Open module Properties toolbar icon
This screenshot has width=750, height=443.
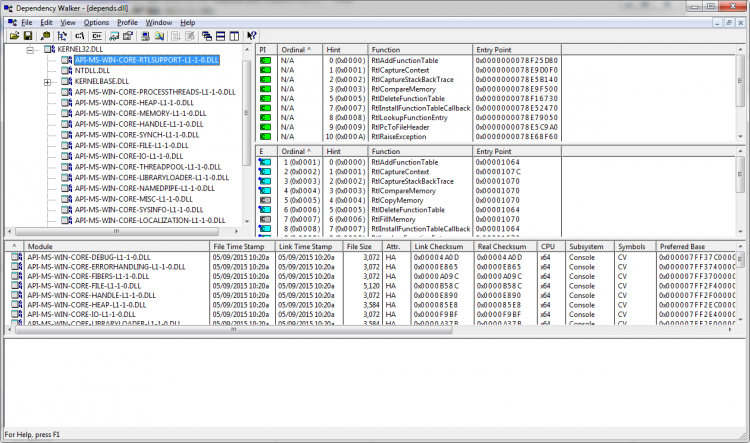click(128, 36)
